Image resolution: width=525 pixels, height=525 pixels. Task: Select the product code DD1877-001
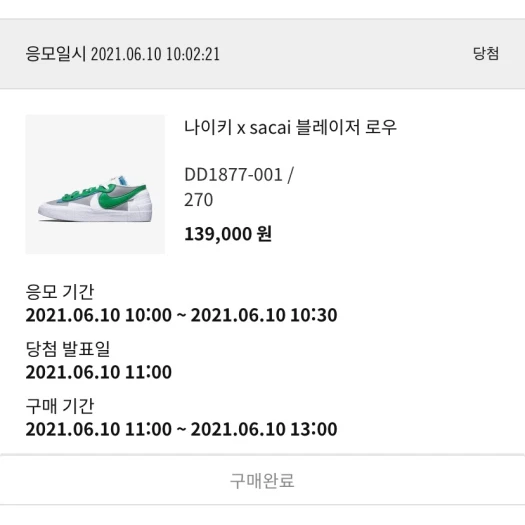pyautogui.click(x=234, y=175)
